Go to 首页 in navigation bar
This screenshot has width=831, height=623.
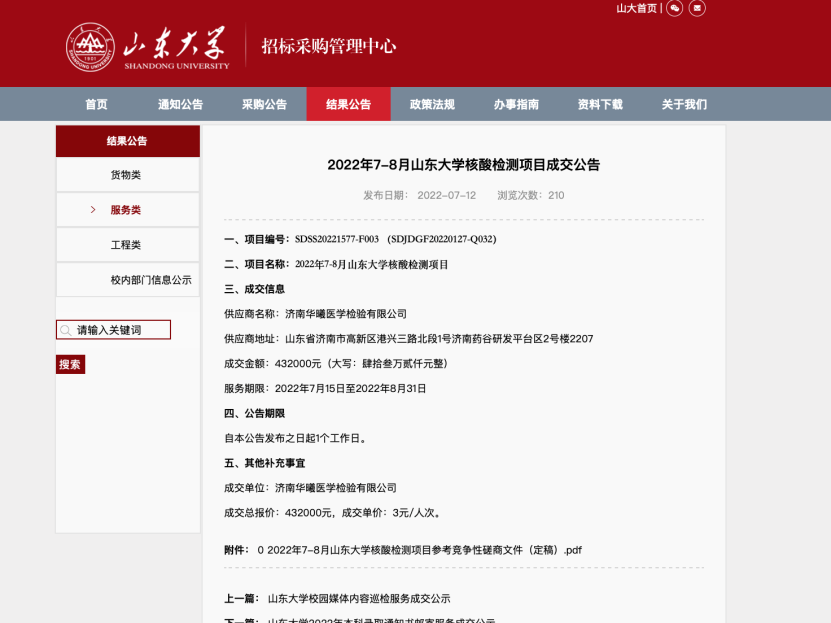(x=96, y=104)
